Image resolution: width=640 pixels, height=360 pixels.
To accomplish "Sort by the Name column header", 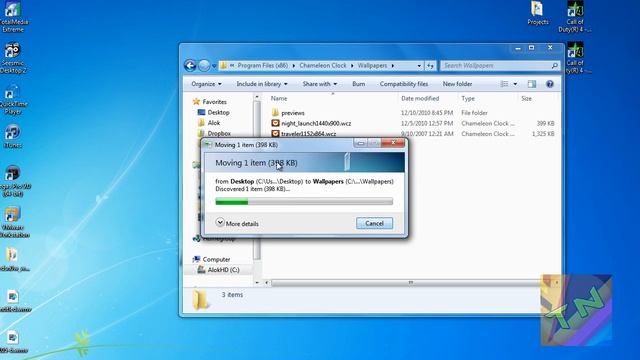I will pos(279,98).
